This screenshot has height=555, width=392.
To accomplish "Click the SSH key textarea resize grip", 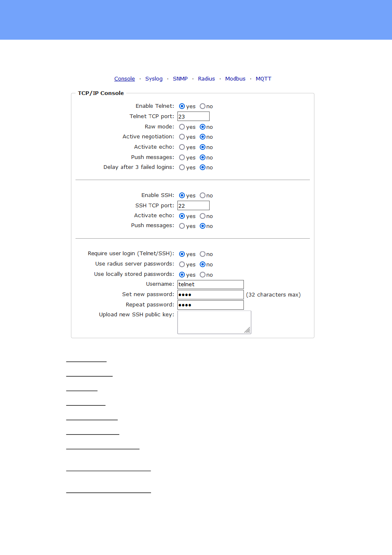I will [x=248, y=330].
